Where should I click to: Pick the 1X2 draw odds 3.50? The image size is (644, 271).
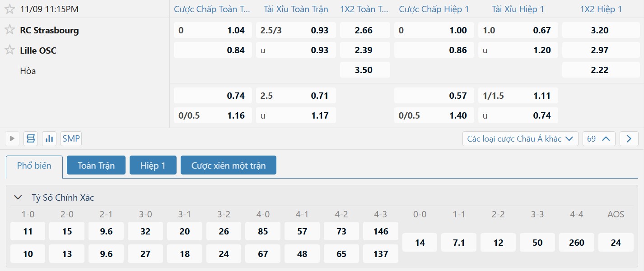[x=364, y=70]
